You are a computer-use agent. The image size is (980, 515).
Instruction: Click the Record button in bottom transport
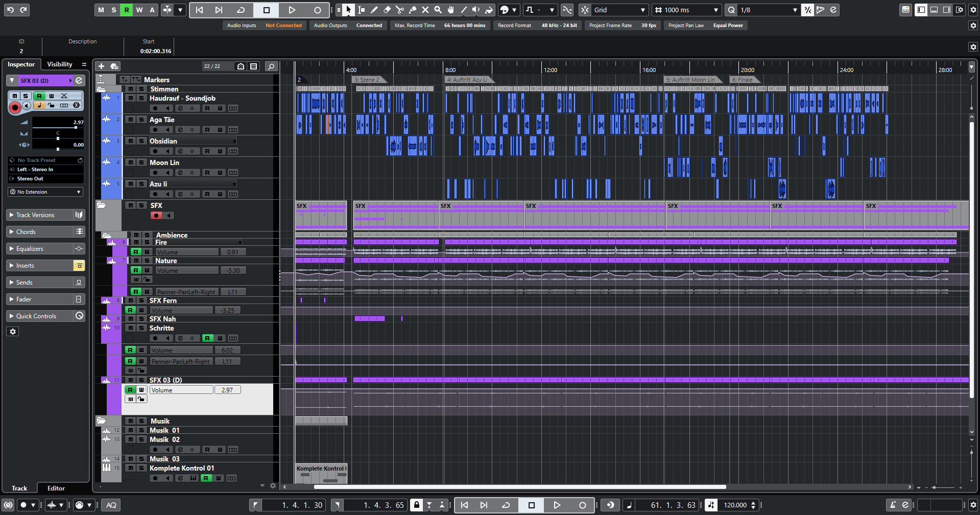(x=582, y=505)
